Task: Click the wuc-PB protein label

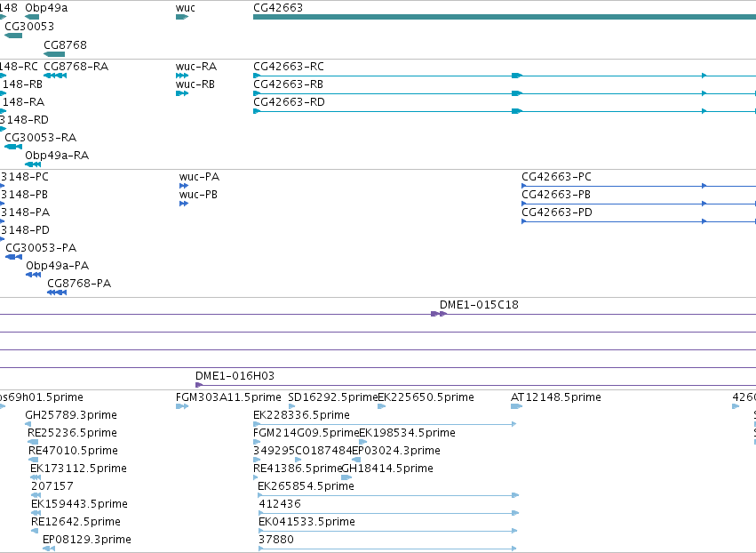Action: (198, 195)
